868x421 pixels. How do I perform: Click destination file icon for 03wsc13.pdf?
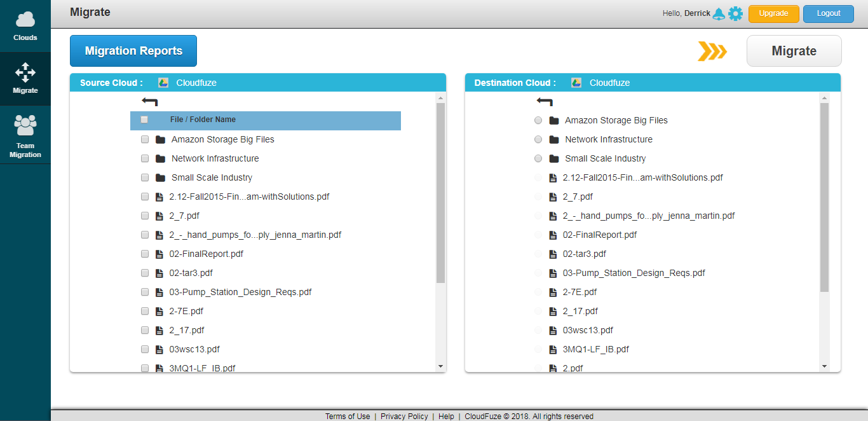[x=553, y=330]
